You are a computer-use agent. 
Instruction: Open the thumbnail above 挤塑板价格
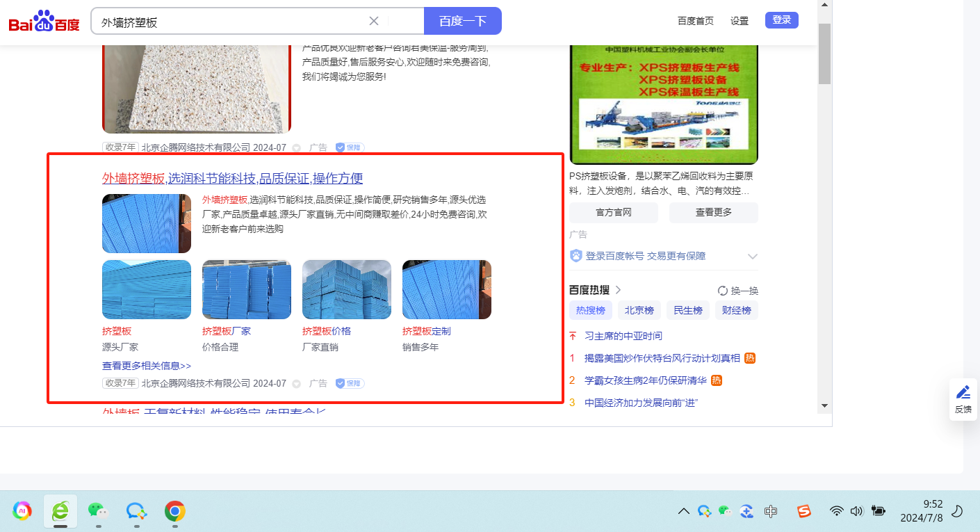tap(347, 289)
